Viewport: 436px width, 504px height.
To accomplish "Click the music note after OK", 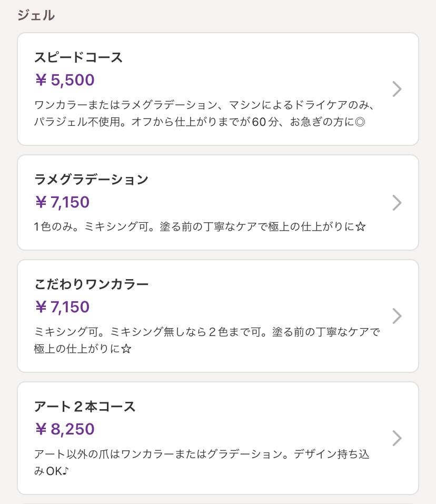I will (x=66, y=471).
